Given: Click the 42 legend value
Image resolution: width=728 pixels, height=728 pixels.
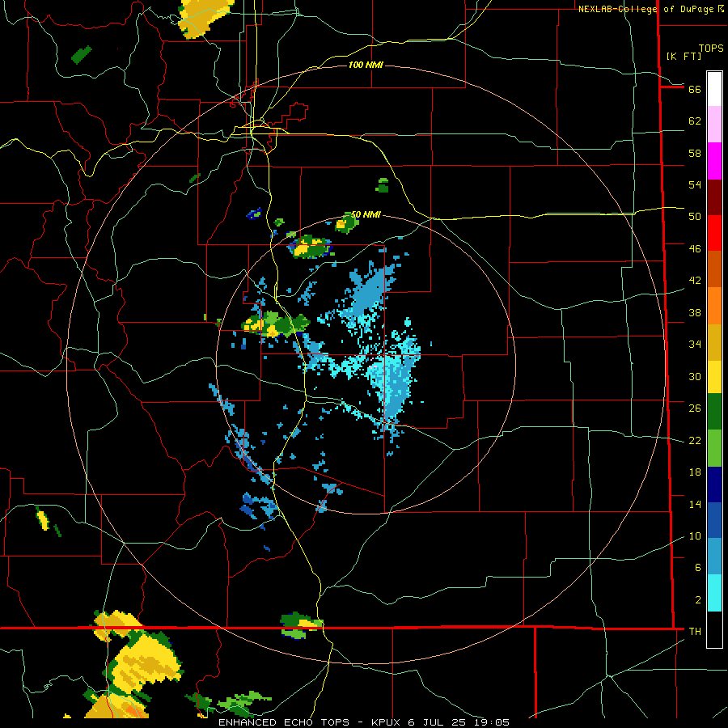Looking at the screenshot, I should pyautogui.click(x=695, y=281).
